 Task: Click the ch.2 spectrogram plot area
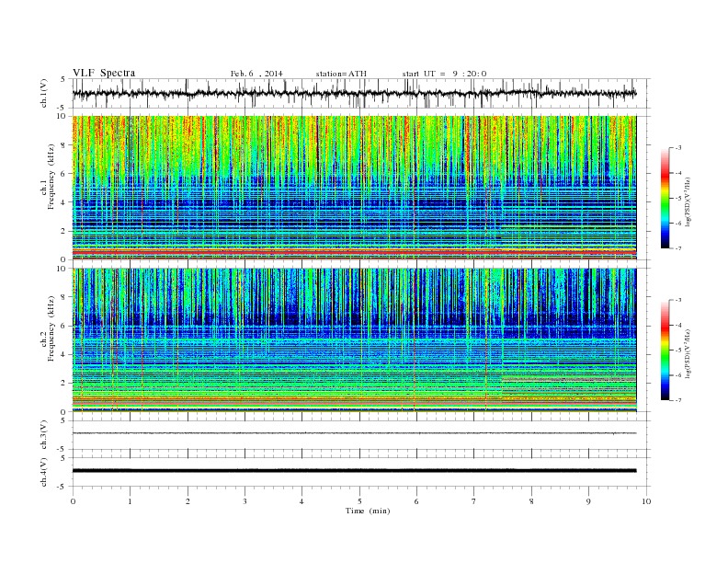pyautogui.click(x=354, y=340)
